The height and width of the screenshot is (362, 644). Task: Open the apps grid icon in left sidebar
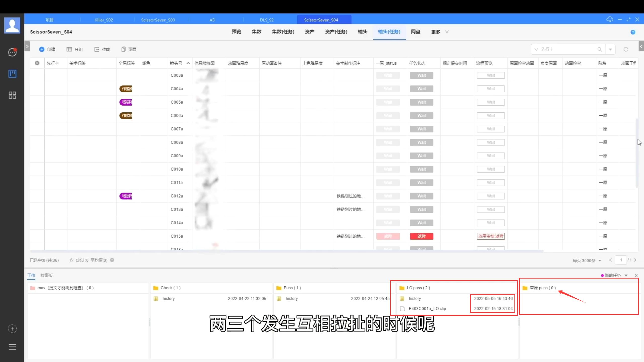pyautogui.click(x=12, y=95)
